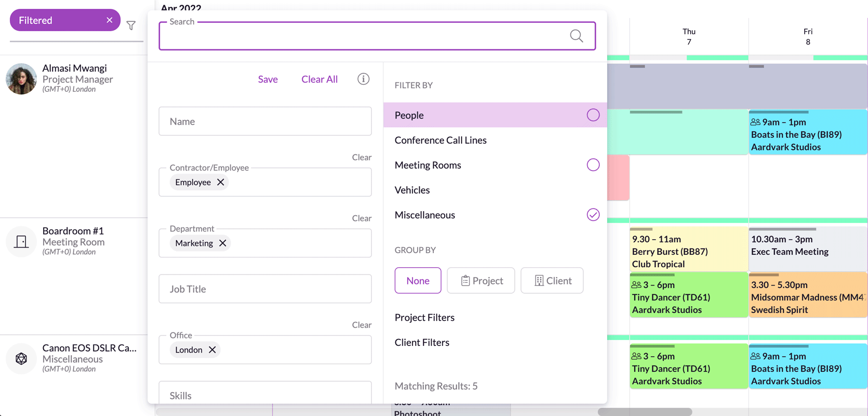The width and height of the screenshot is (868, 416).
Task: Open Canon EOS Tiny Dancer booking
Action: tap(689, 366)
